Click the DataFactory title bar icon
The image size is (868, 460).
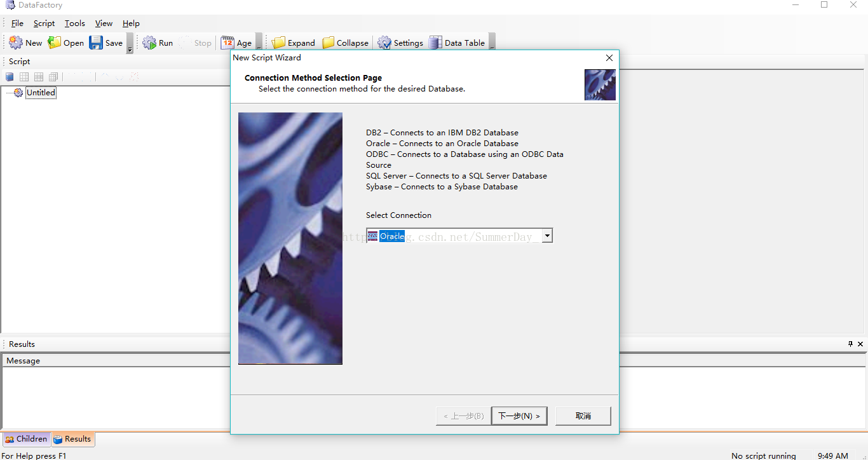click(x=10, y=5)
